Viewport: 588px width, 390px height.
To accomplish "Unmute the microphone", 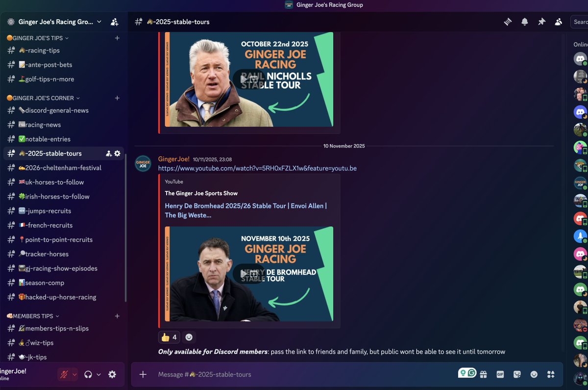I will tap(64, 374).
